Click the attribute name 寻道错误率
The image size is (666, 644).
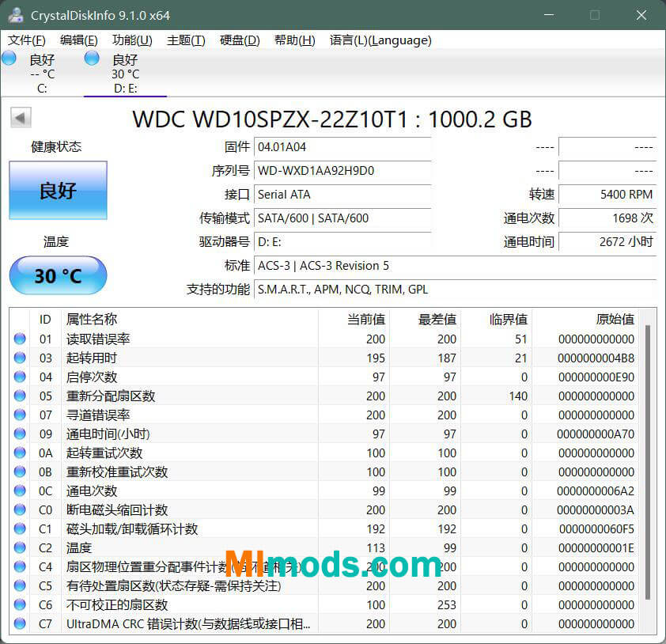coord(98,415)
